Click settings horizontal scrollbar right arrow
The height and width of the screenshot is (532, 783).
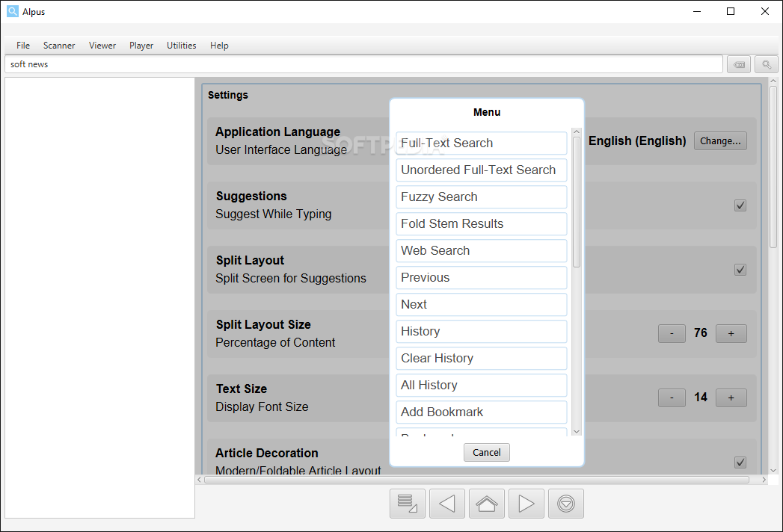coord(764,480)
